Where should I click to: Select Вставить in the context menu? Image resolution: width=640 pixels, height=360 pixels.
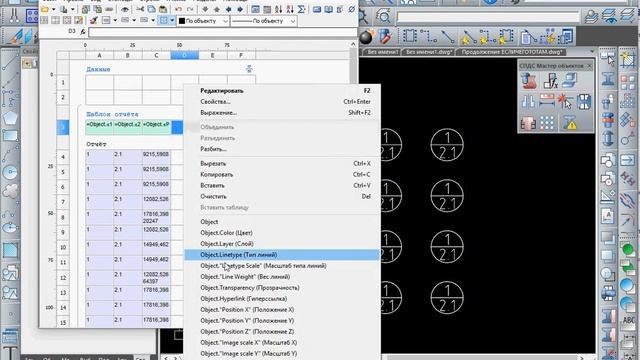point(282,186)
